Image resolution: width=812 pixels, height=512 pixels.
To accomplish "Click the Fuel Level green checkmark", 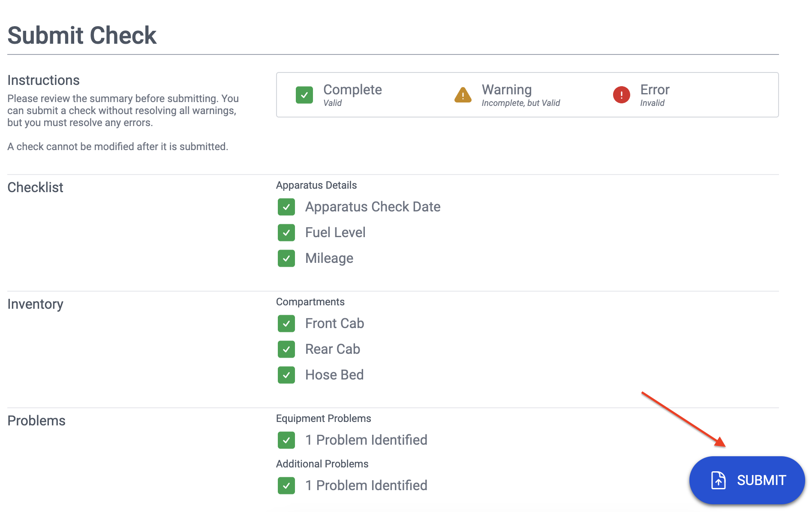I will tap(286, 232).
